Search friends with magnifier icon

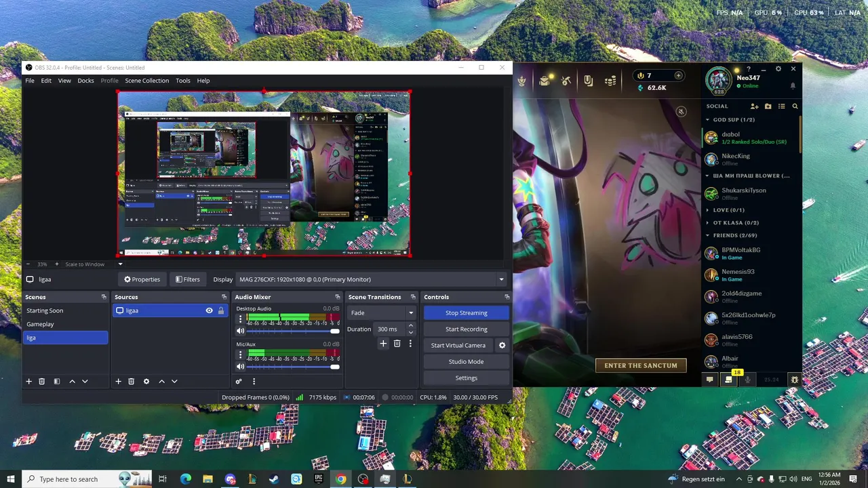(x=795, y=106)
